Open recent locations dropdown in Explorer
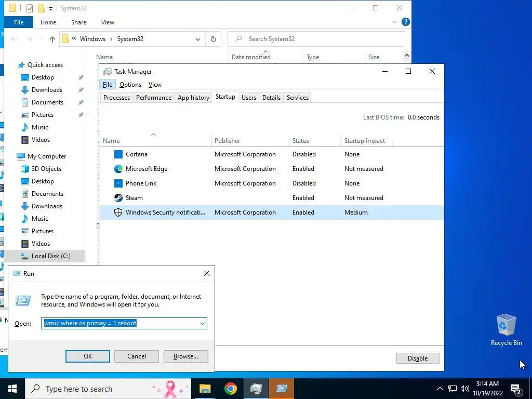 coord(42,39)
